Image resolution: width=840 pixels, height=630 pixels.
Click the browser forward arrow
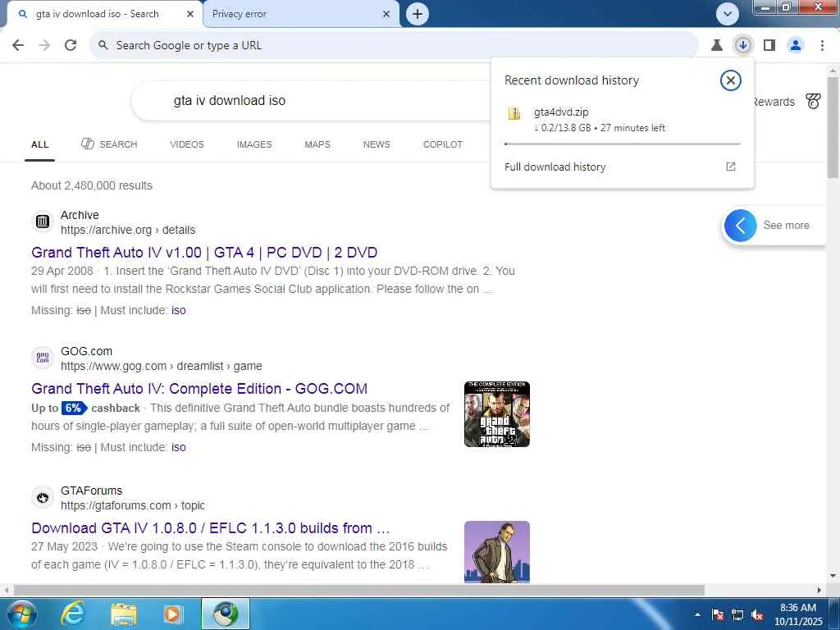tap(44, 45)
